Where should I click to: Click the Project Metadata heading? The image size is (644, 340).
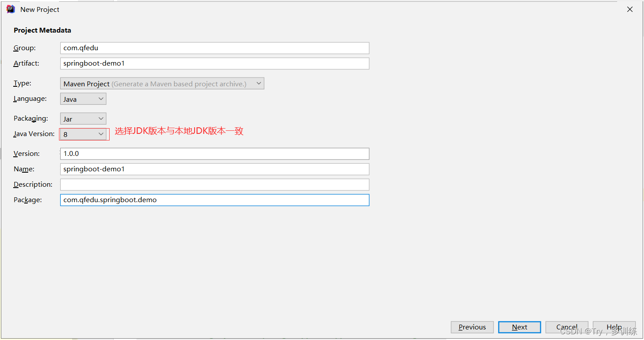pyautogui.click(x=42, y=30)
